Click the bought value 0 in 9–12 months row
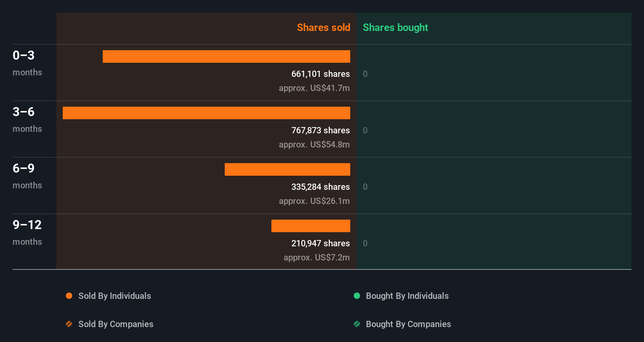Image resolution: width=644 pixels, height=342 pixels. (x=365, y=243)
